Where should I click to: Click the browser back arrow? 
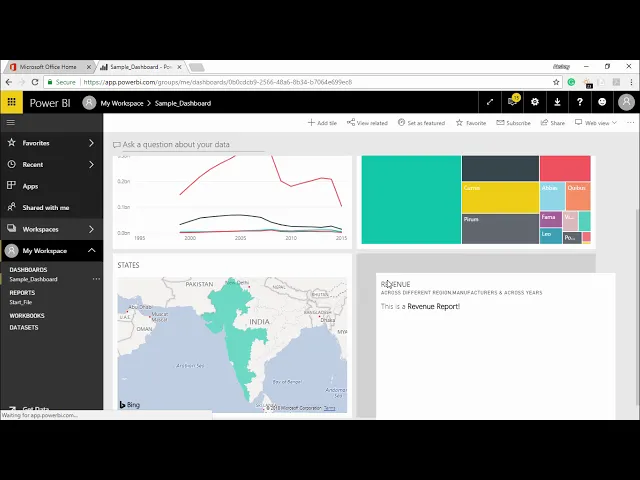click(x=9, y=82)
